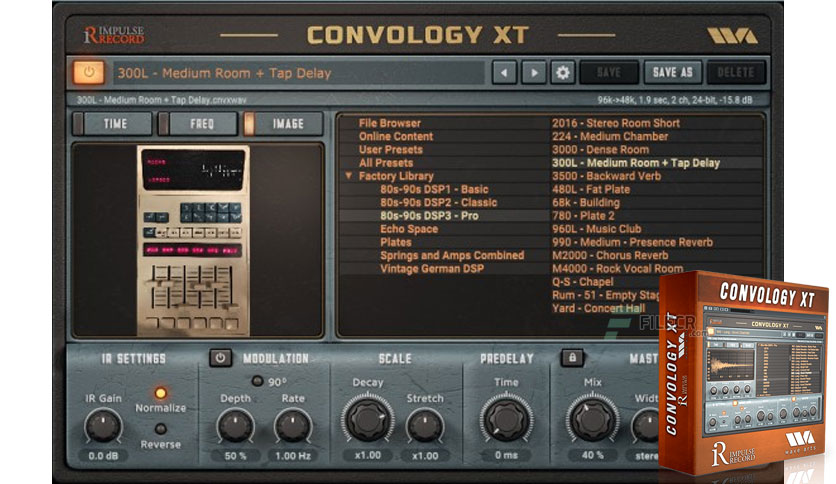Image resolution: width=836 pixels, height=484 pixels.
Task: Select preset 990 - Medium - Presence Reverb
Action: coord(632,242)
